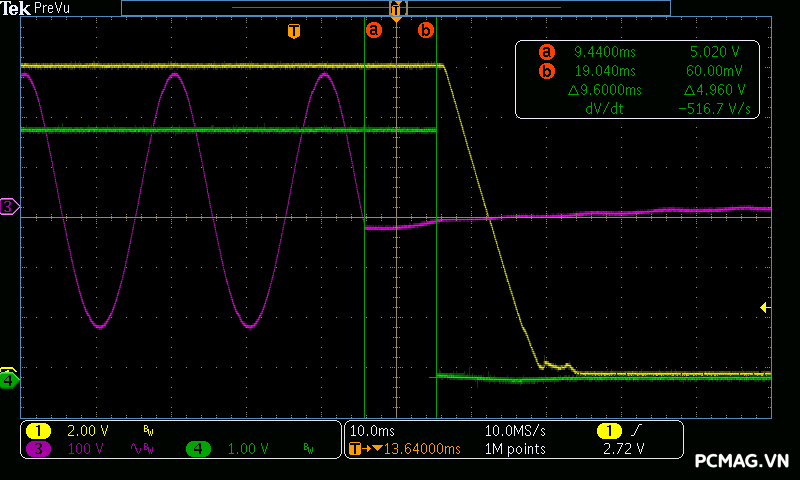Screen dimensions: 800x480
Task: Click the yellow channel 1 badge
Action: (x=39, y=430)
